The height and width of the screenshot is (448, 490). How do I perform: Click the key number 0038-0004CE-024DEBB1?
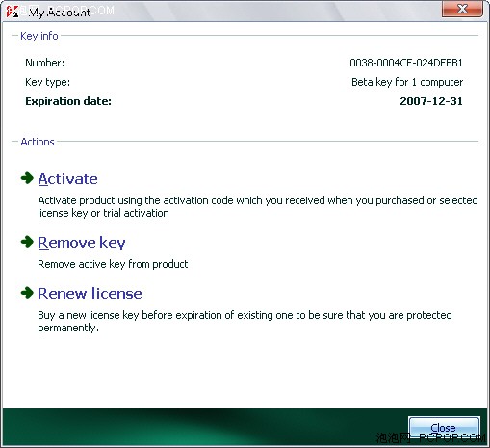[406, 63]
